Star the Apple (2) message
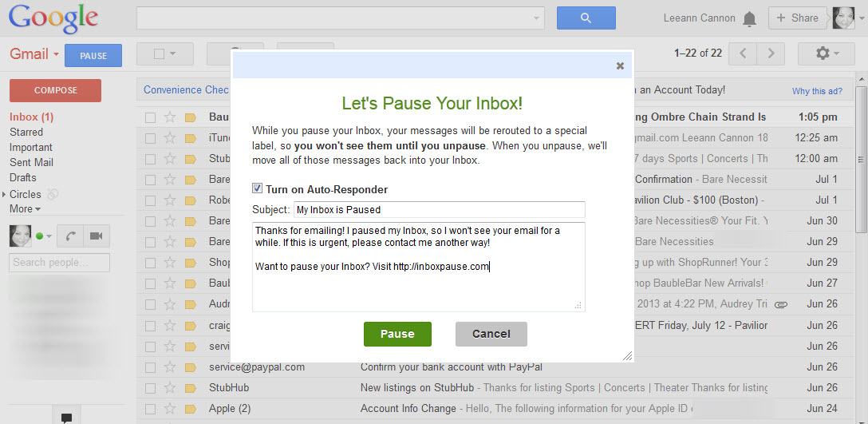The image size is (868, 424). point(170,409)
